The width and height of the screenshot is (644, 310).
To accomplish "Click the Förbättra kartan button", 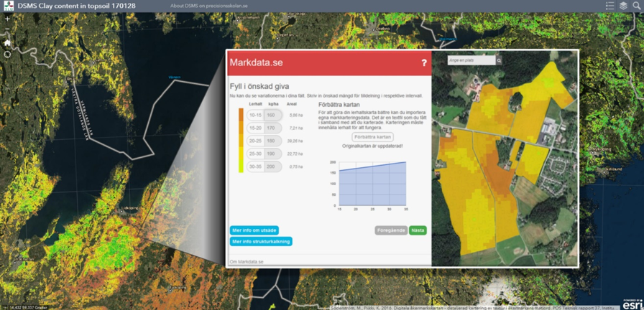I will [x=372, y=137].
